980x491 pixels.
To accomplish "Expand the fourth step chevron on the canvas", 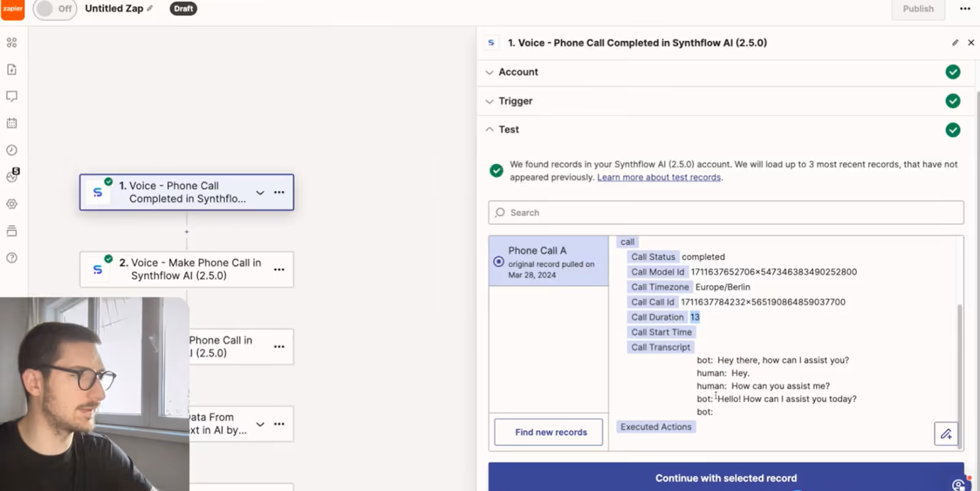I will tap(260, 424).
